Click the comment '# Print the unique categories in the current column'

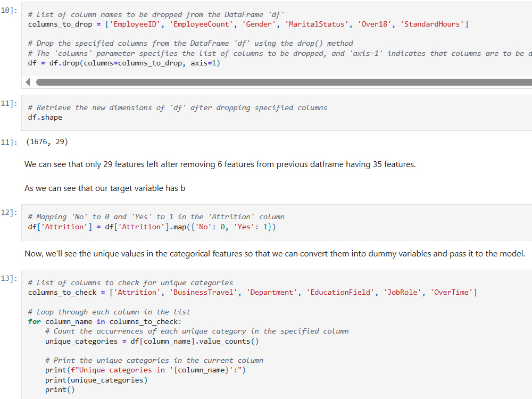tap(154, 360)
